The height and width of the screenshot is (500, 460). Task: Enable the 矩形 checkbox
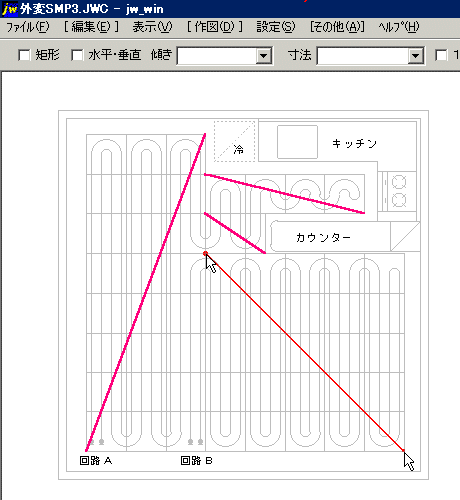click(x=24, y=55)
